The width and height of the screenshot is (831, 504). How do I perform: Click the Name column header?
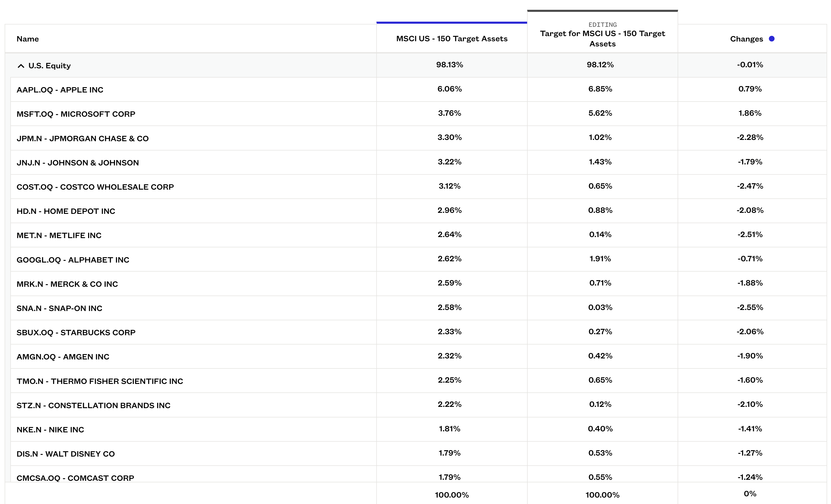28,39
